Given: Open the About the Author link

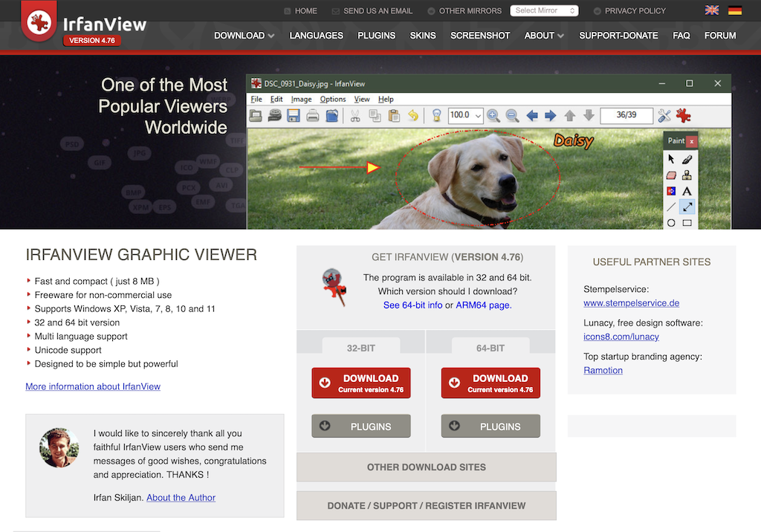Looking at the screenshot, I should point(181,498).
